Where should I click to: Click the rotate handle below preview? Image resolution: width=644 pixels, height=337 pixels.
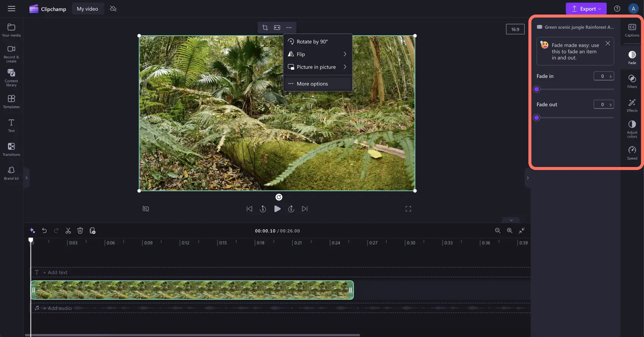279,197
